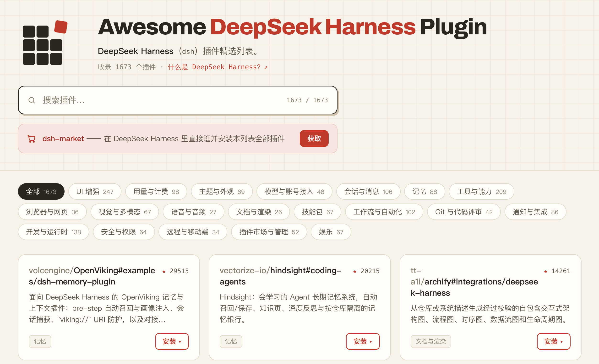Screen dimensions: 599x364
Task: Filter by 通知与集成 category
Action: tap(535, 212)
